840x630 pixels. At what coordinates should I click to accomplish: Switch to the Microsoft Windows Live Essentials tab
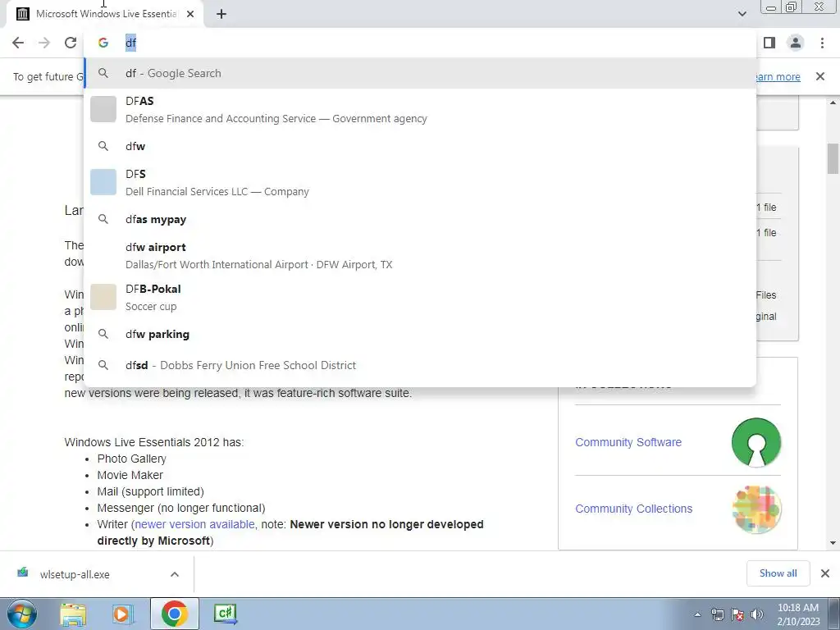(104, 14)
